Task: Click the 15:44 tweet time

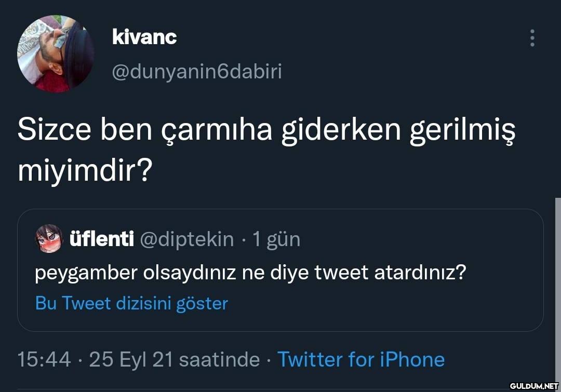Action: coord(44,359)
